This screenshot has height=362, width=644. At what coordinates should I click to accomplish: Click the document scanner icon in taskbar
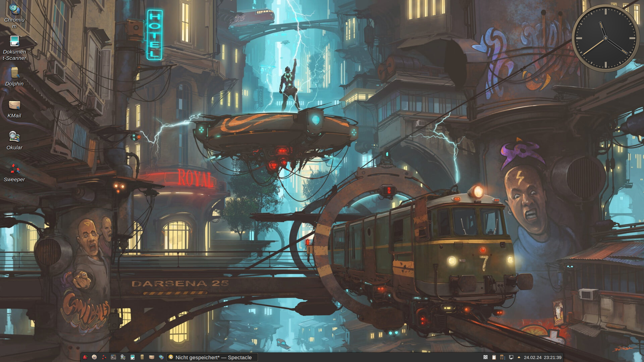133,357
